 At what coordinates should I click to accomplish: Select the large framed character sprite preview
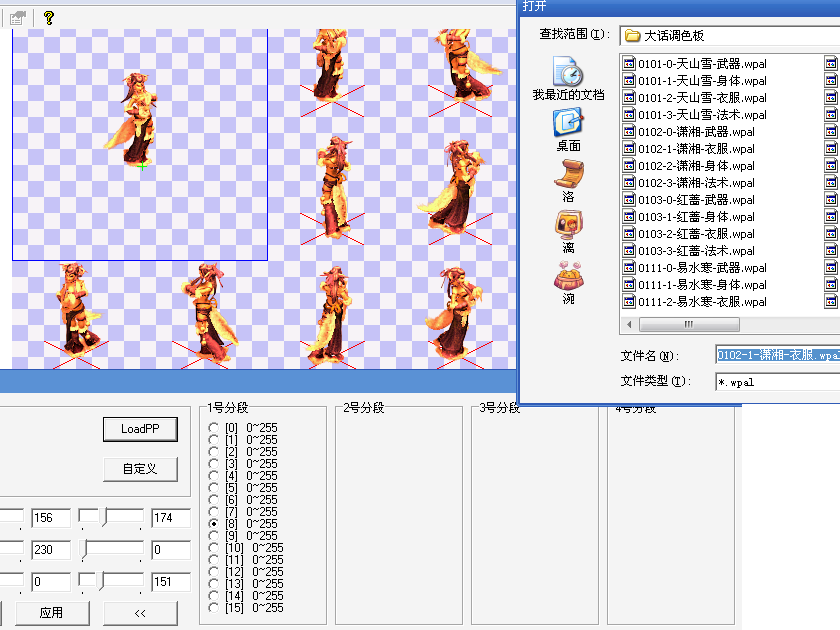(x=140, y=145)
